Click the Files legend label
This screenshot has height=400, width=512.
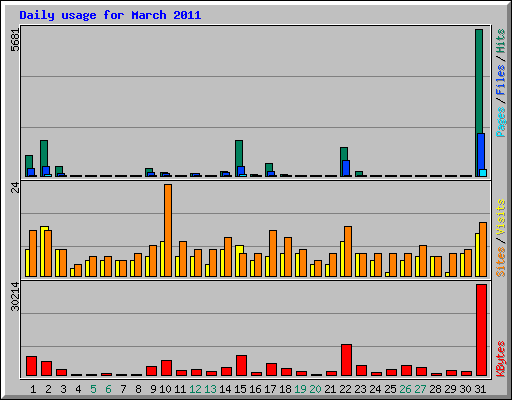tap(500, 80)
